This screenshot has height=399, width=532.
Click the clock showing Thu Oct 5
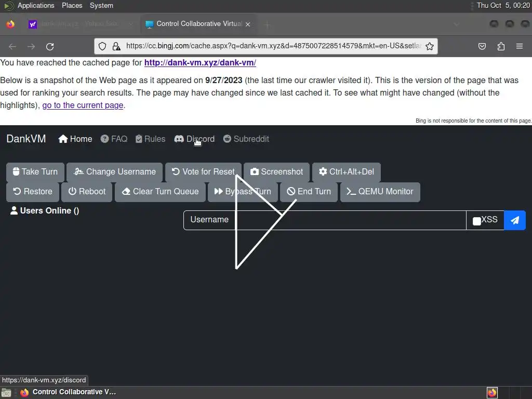click(x=503, y=5)
